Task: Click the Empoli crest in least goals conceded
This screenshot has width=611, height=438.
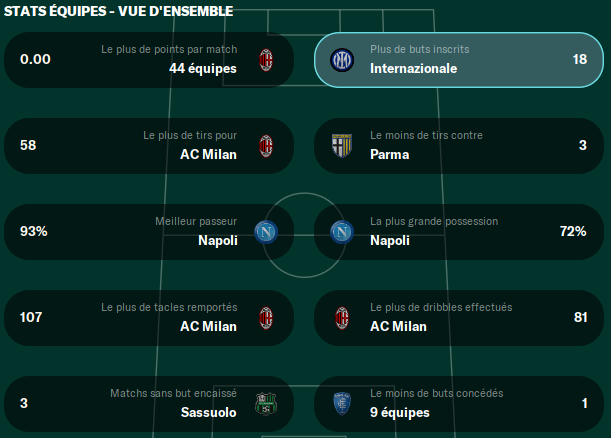Action: [342, 404]
